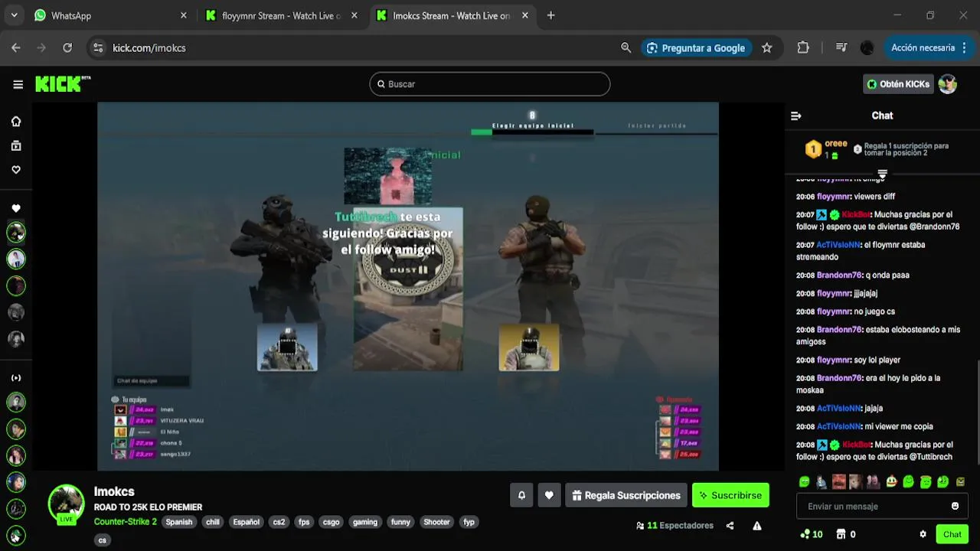Screen dimensions: 980x551
Task: Follow lmokcs with the heart button
Action: [x=549, y=495]
